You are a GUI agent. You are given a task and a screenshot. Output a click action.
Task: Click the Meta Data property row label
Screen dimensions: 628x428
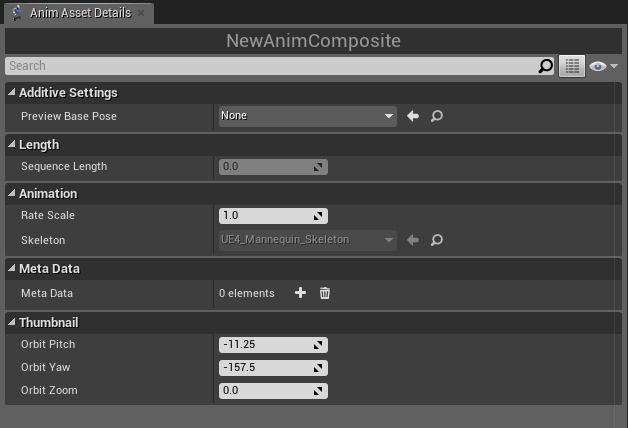point(47,293)
